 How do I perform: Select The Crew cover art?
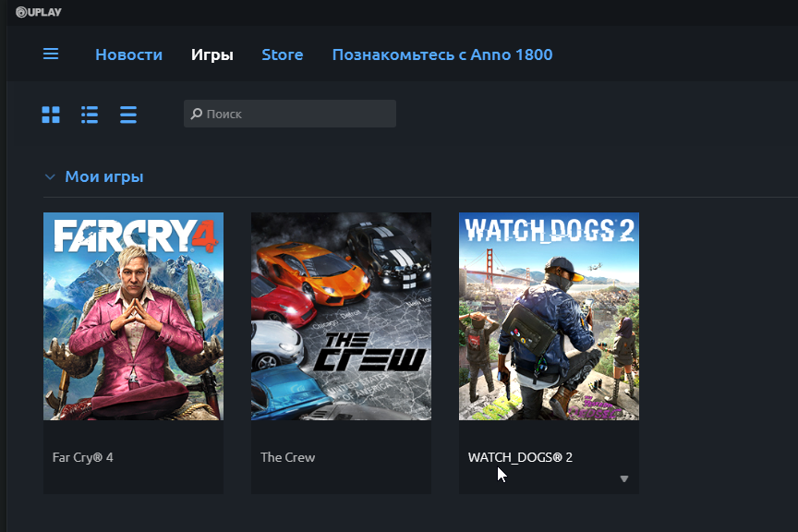(341, 316)
